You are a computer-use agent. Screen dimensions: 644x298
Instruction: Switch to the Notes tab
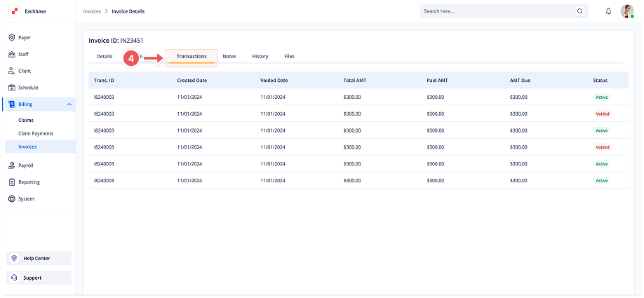pyautogui.click(x=229, y=56)
